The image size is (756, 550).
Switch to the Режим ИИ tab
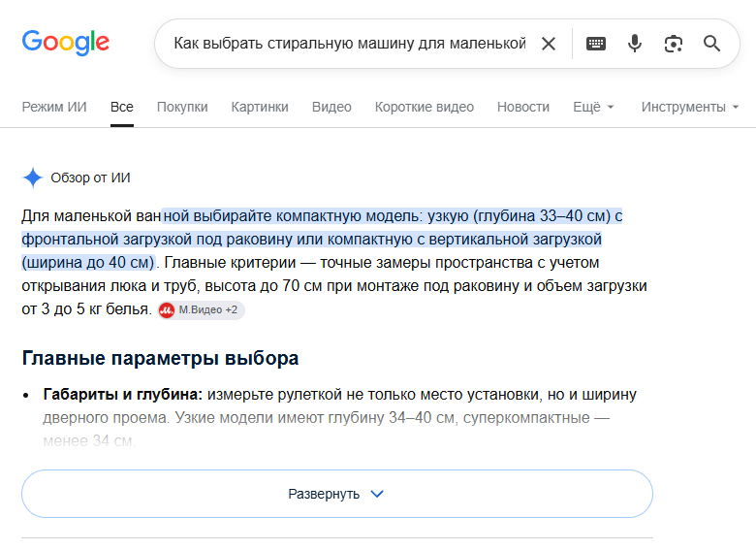[x=54, y=107]
